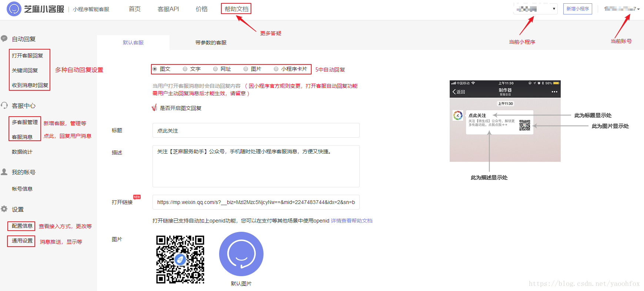Viewport: 644px width, 291px height.
Task: Switch to the 默认客服 tab
Action: (133, 43)
